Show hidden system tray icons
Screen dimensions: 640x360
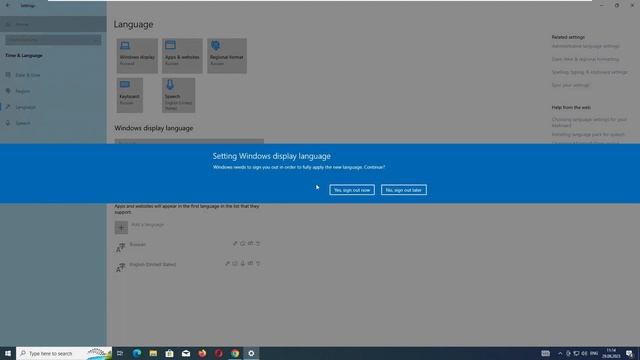click(560, 353)
